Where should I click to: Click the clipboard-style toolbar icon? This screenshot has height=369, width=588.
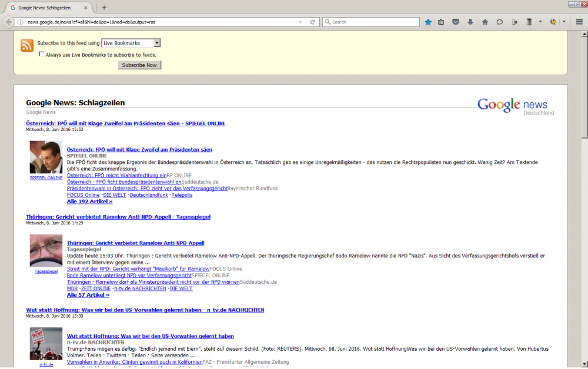click(529, 22)
